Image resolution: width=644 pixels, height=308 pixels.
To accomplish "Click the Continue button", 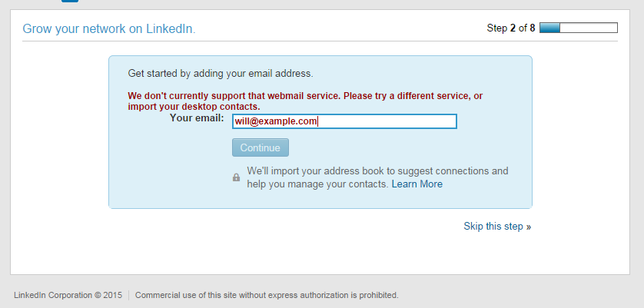I will click(261, 147).
